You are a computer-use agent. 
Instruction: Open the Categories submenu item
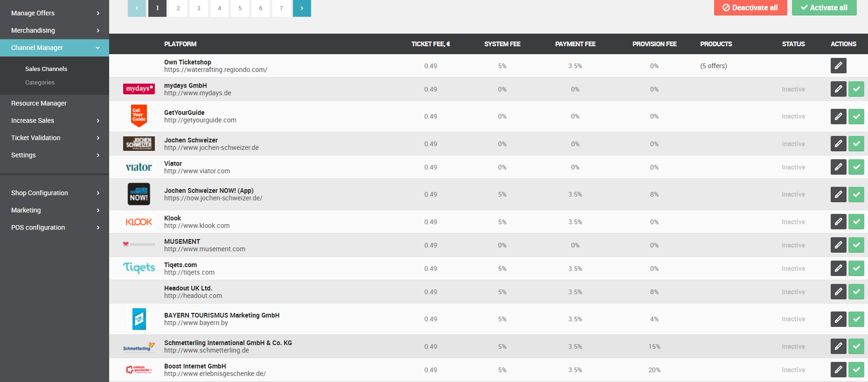pos(40,83)
